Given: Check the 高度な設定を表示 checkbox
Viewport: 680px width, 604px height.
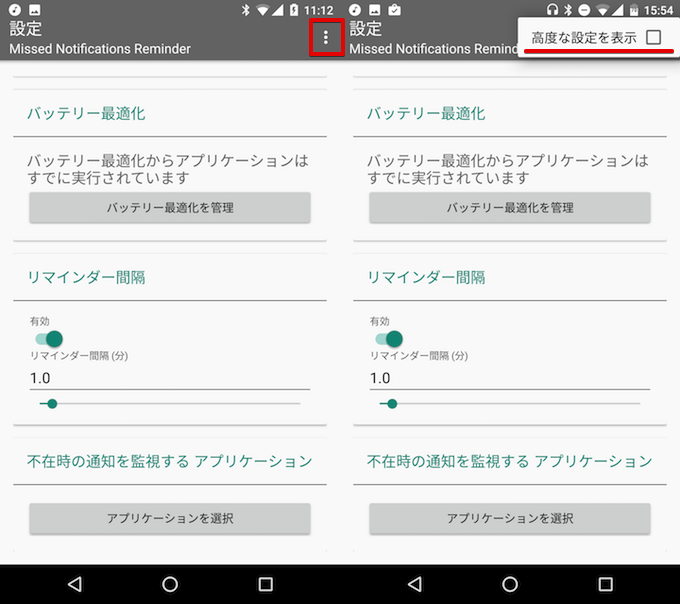Looking at the screenshot, I should [x=653, y=37].
